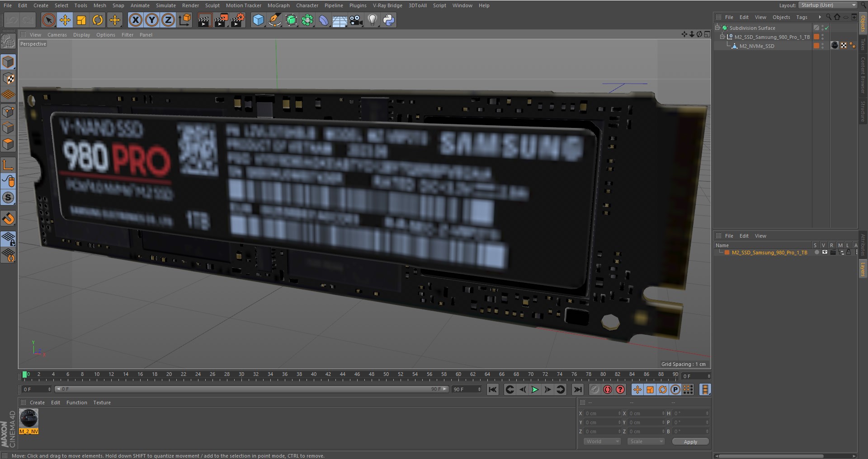868x459 pixels.
Task: Open the MoGraph menu
Action: 278,5
